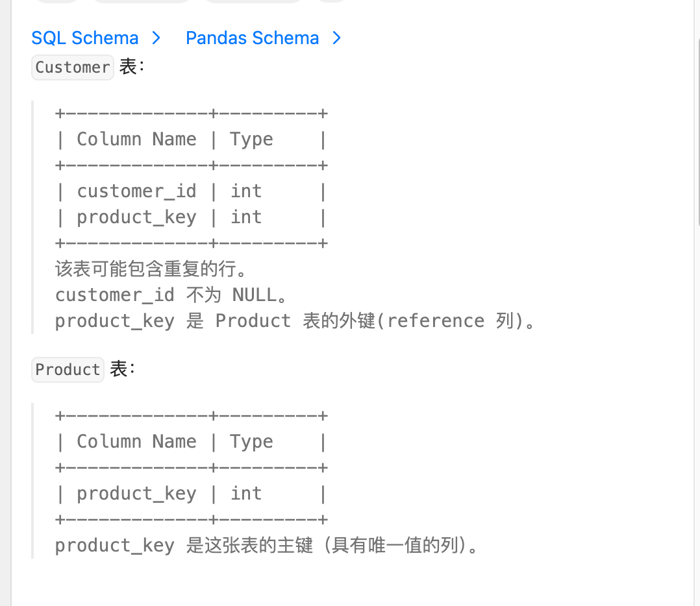
Task: Click the Customer inline code tag
Action: click(x=73, y=67)
